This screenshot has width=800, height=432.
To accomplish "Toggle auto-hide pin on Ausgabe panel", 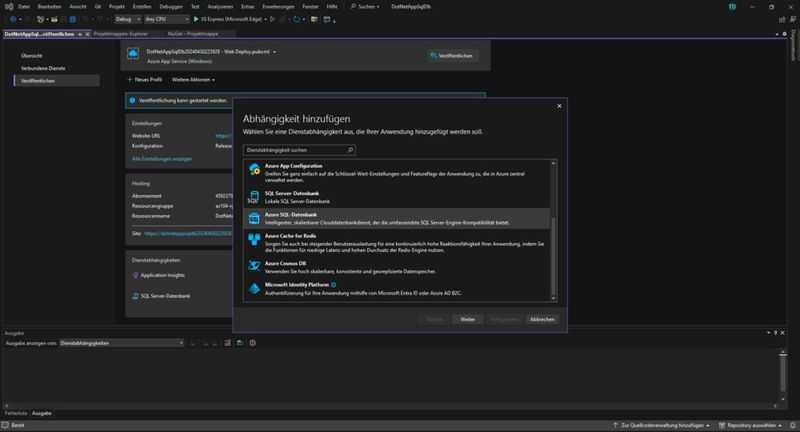I will coord(776,333).
